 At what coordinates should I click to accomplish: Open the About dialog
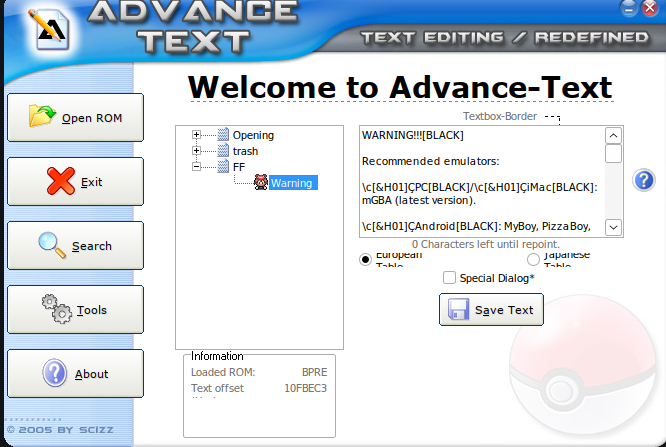tap(76, 374)
